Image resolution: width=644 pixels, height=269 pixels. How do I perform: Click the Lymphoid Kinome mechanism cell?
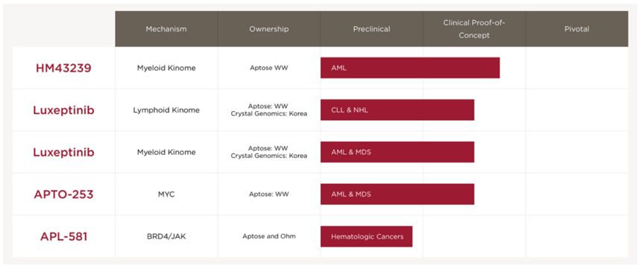166,110
